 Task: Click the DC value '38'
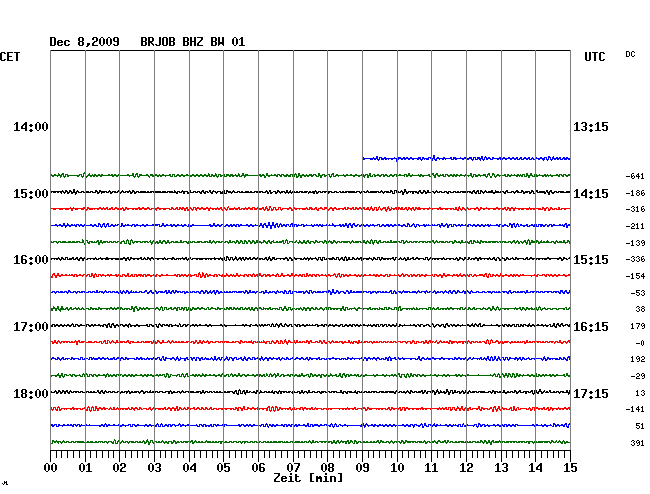640,309
